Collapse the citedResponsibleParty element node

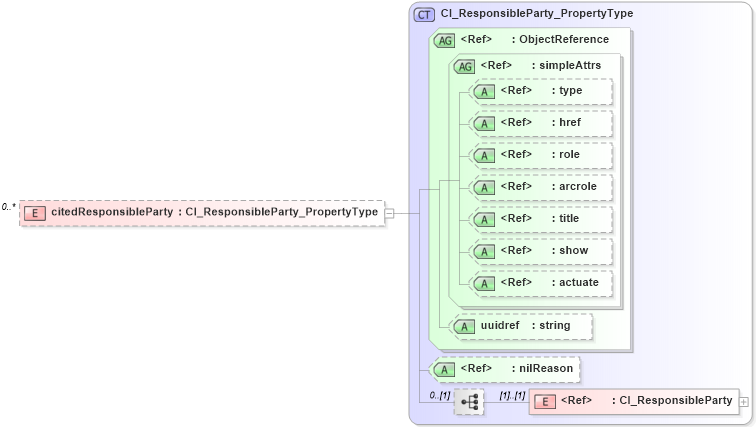tap(389, 213)
